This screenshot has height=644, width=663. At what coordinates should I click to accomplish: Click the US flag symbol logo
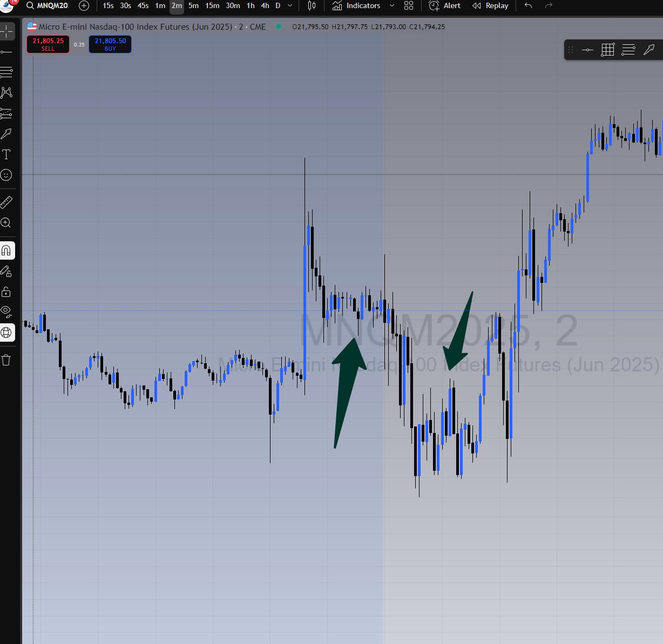(32, 26)
